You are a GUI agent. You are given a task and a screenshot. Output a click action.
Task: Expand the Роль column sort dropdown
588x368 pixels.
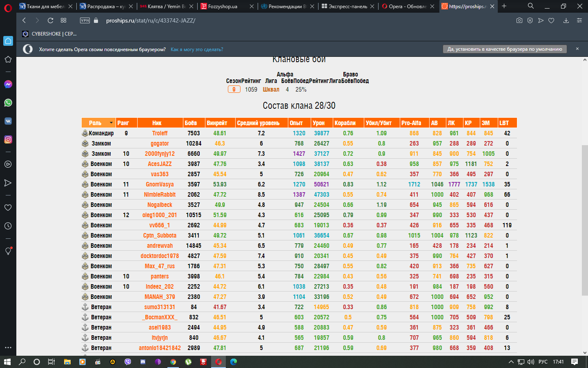pyautogui.click(x=111, y=123)
